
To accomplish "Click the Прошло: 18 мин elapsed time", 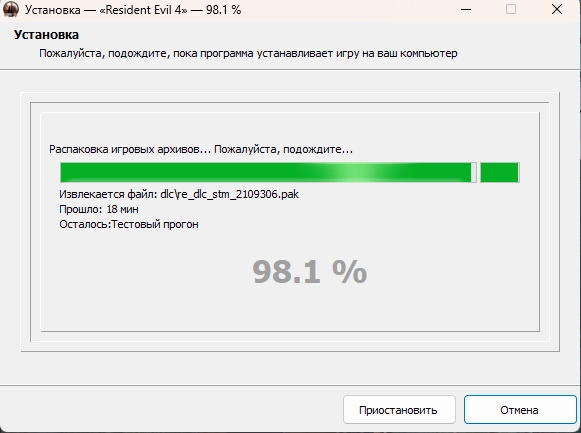I will [x=99, y=209].
